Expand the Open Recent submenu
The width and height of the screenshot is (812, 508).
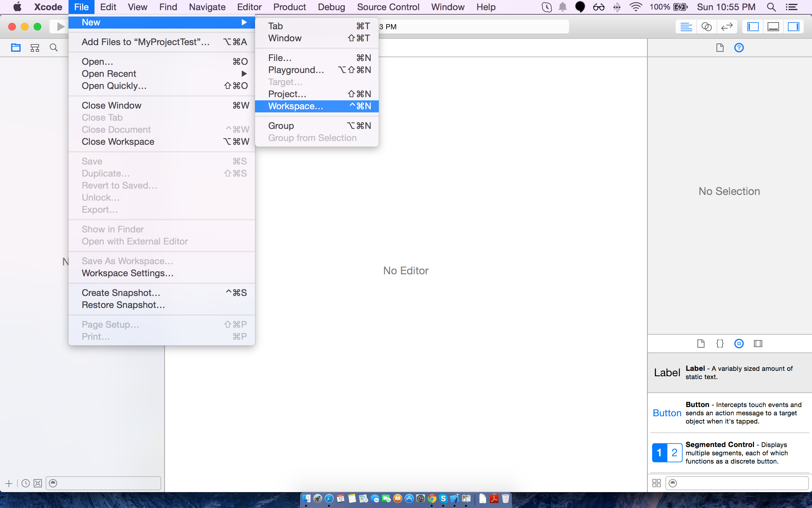pos(162,74)
